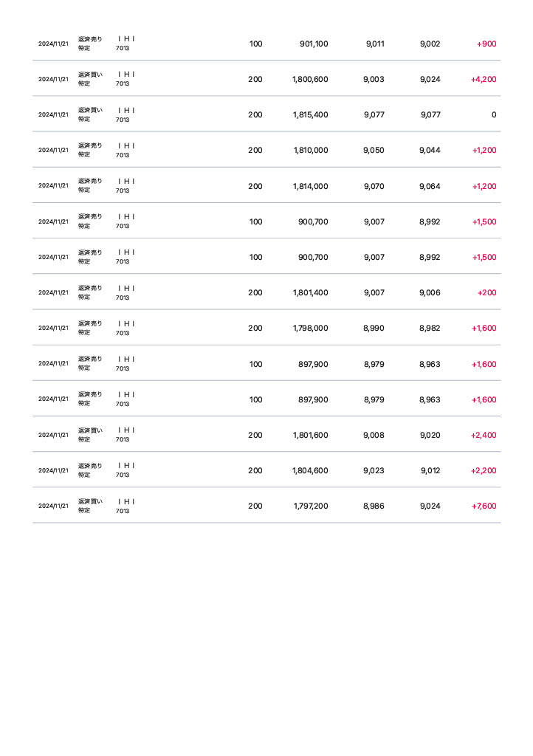The height and width of the screenshot is (756, 533).
Task: Click the +7,600 profit value in last row
Action: (x=484, y=506)
